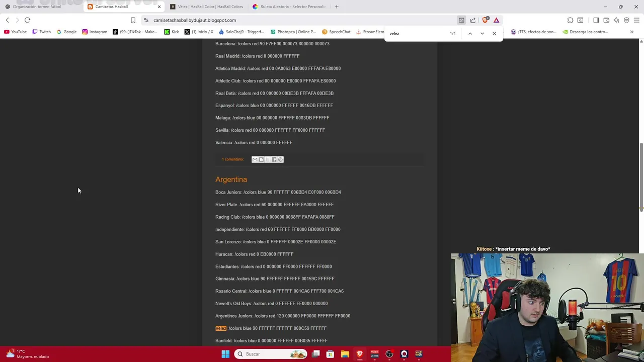Open the SpeechChat bookmark
644x362 pixels.
[x=336, y=32]
